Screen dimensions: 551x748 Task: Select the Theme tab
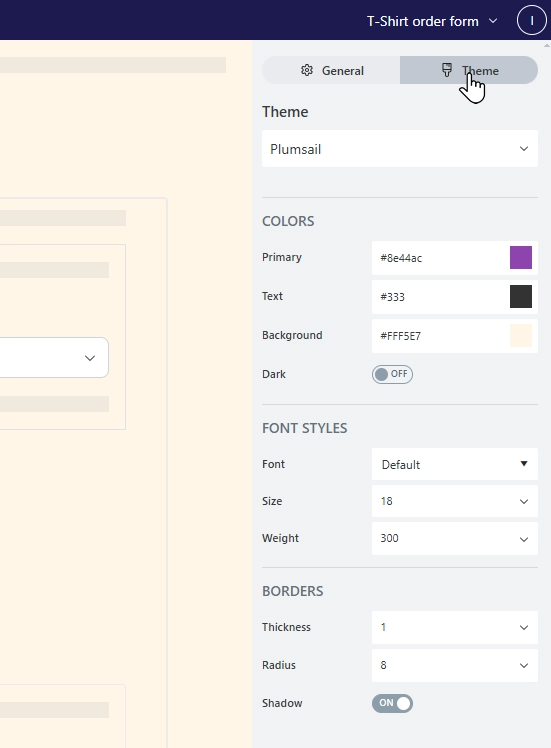(x=469, y=71)
